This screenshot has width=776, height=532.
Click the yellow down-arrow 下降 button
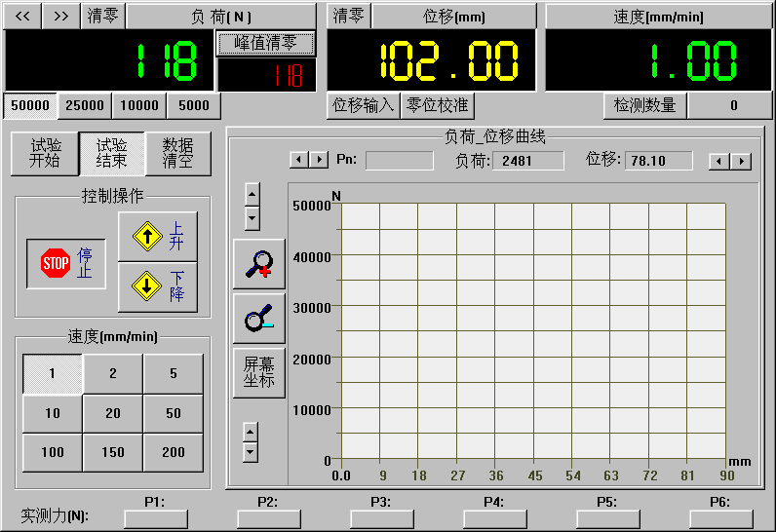157,286
